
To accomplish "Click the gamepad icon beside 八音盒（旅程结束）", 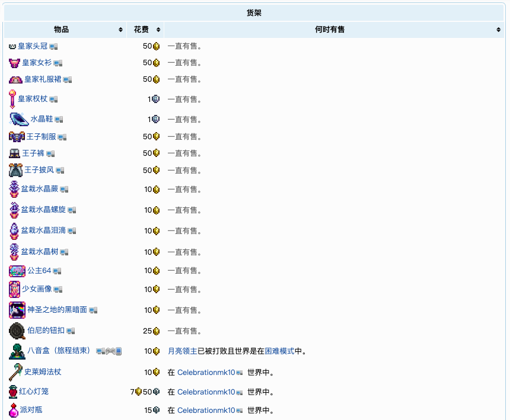I will [x=110, y=350].
